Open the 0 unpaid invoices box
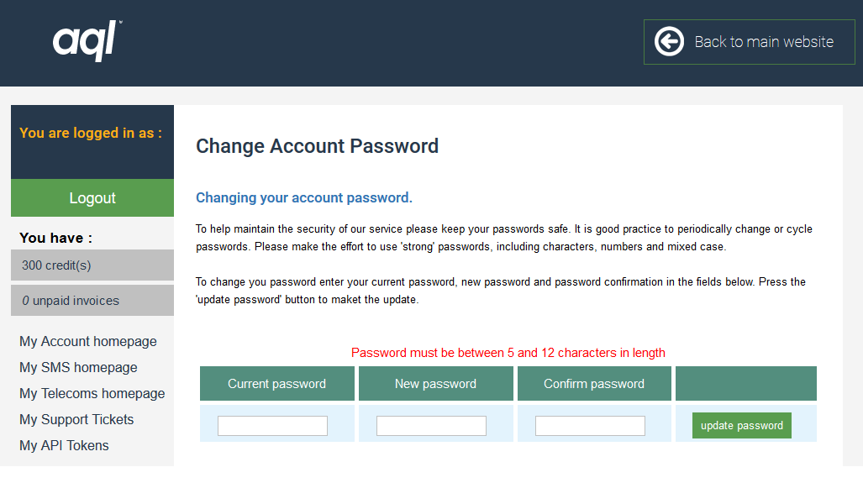Screen dimensions: 863x504 [x=92, y=301]
